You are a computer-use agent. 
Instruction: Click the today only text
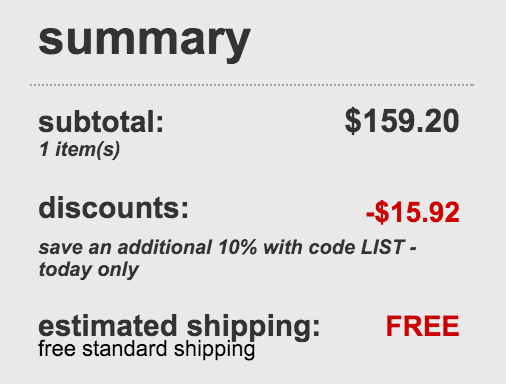tap(89, 270)
